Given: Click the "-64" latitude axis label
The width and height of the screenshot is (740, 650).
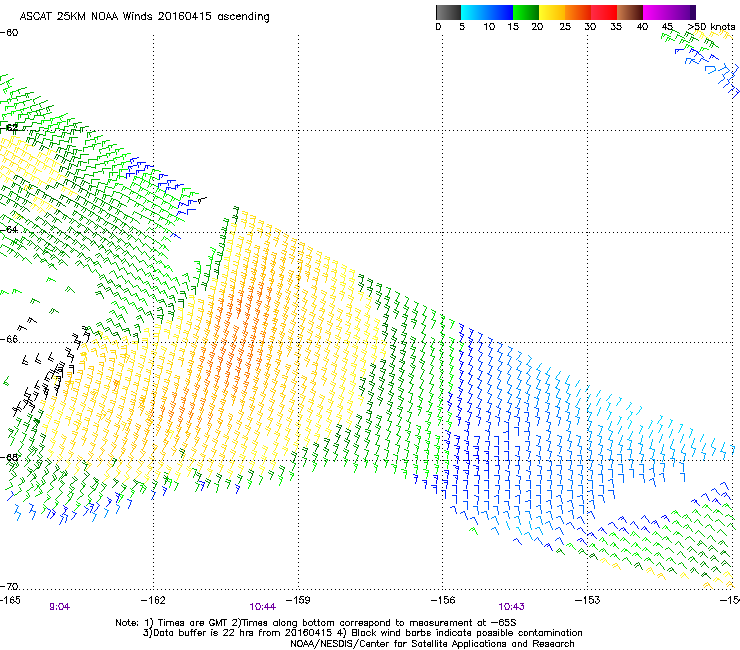Looking at the screenshot, I should coord(9,230).
